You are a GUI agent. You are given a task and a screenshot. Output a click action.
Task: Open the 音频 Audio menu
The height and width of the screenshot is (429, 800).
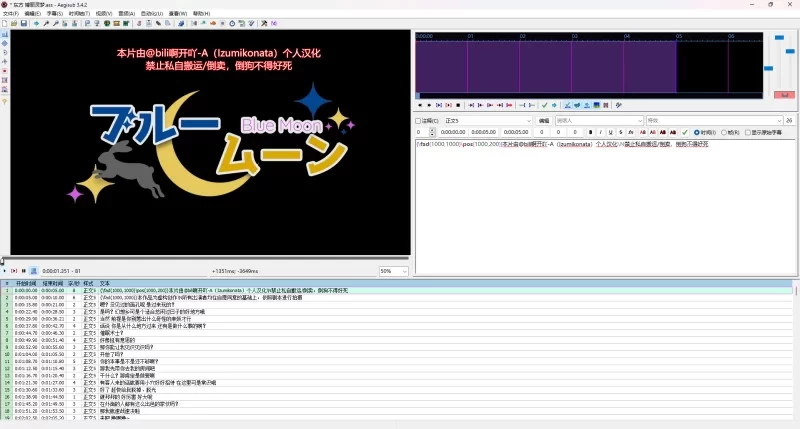pyautogui.click(x=127, y=13)
